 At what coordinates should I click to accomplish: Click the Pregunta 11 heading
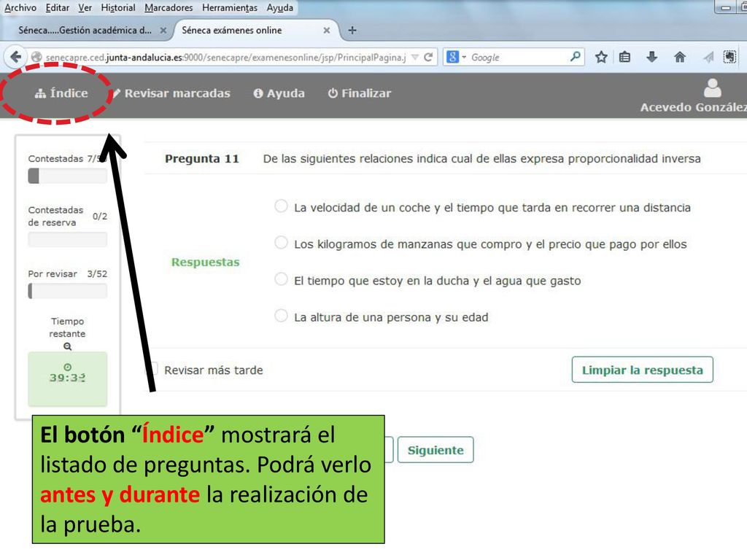tap(201, 158)
